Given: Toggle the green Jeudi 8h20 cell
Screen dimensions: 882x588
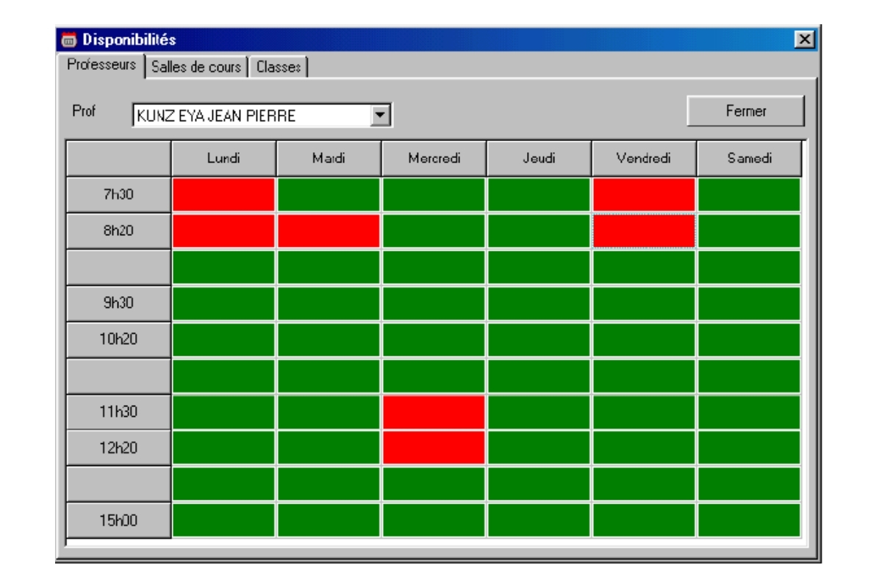Looking at the screenshot, I should (539, 231).
